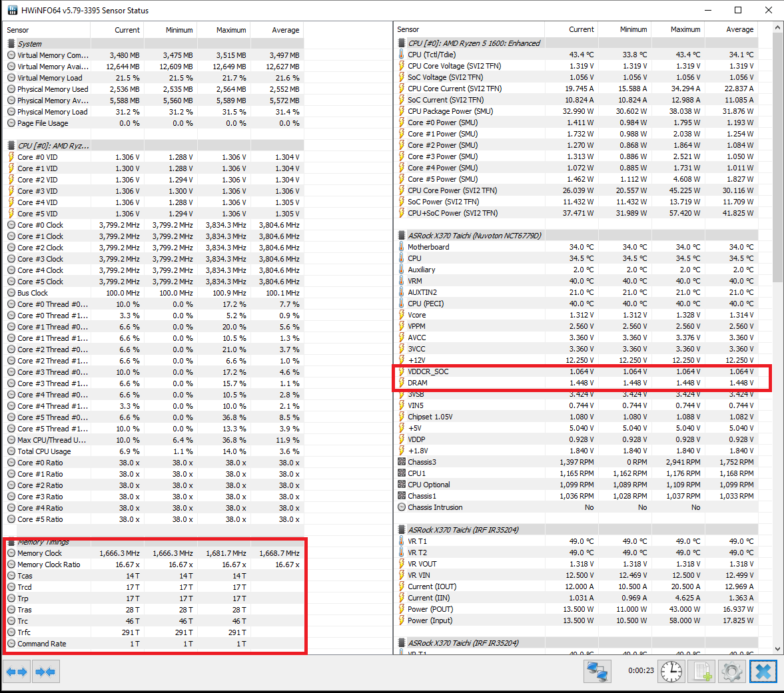The width and height of the screenshot is (784, 693).
Task: Select the Physical Memory Used row
Action: tap(153, 89)
